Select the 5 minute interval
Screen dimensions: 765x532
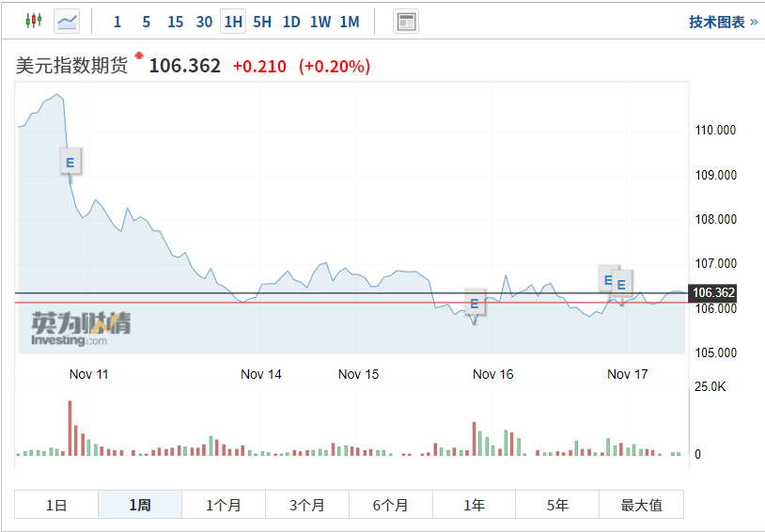tap(146, 22)
